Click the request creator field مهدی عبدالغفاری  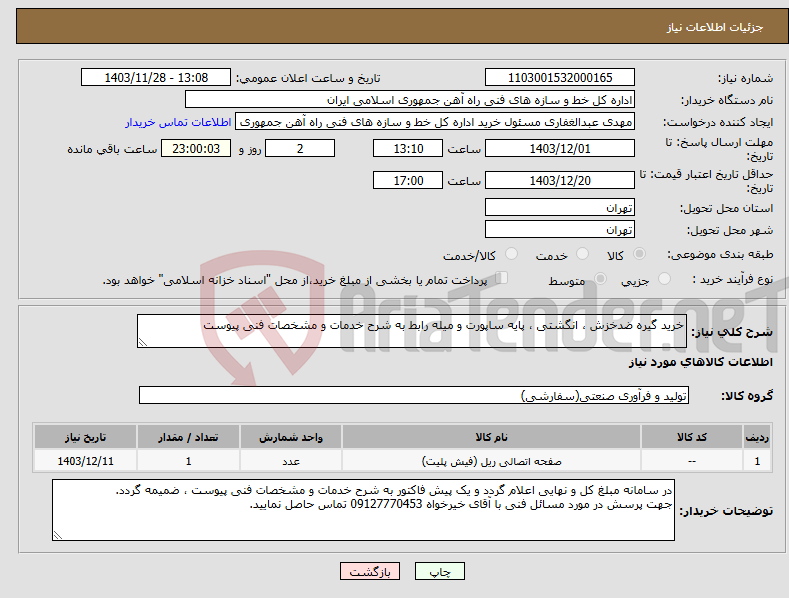(435, 122)
